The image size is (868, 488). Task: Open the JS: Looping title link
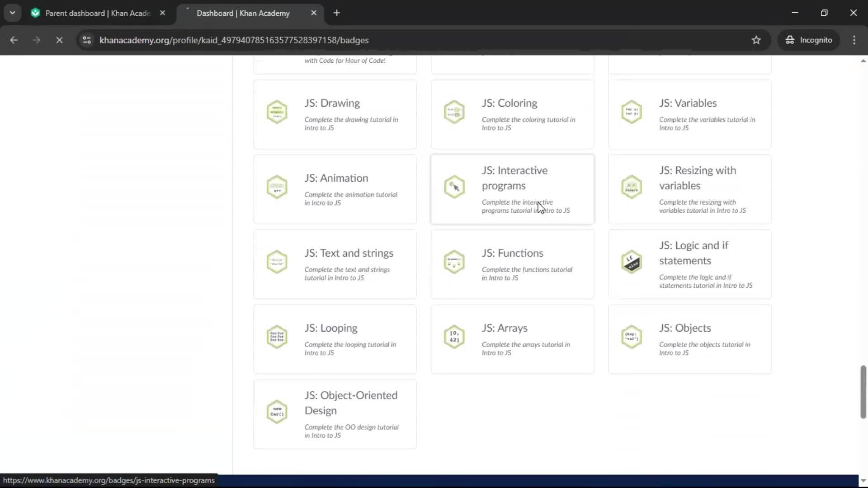coord(330,328)
